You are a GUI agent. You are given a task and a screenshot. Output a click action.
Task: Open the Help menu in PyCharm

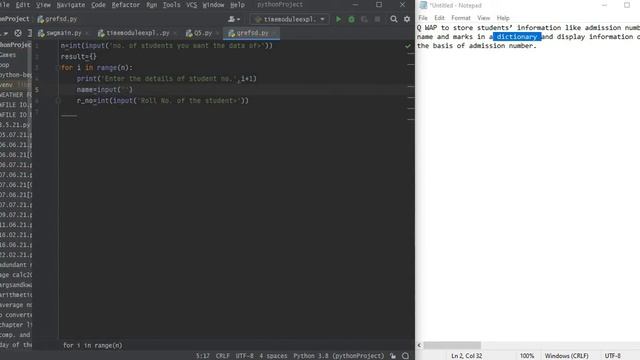(x=237, y=5)
